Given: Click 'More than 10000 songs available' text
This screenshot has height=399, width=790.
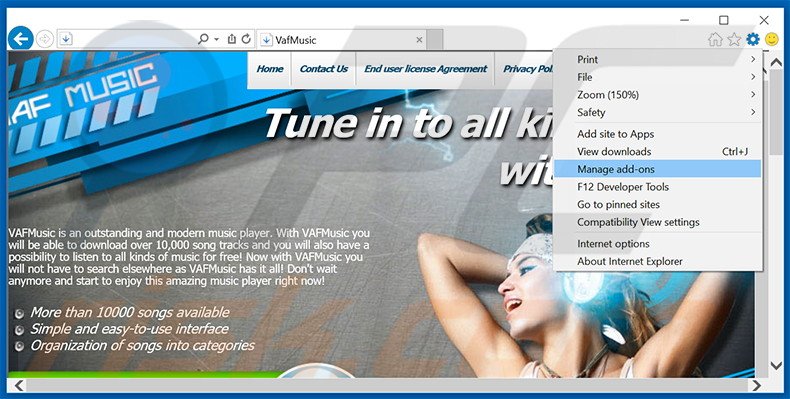Looking at the screenshot, I should pyautogui.click(x=129, y=312).
